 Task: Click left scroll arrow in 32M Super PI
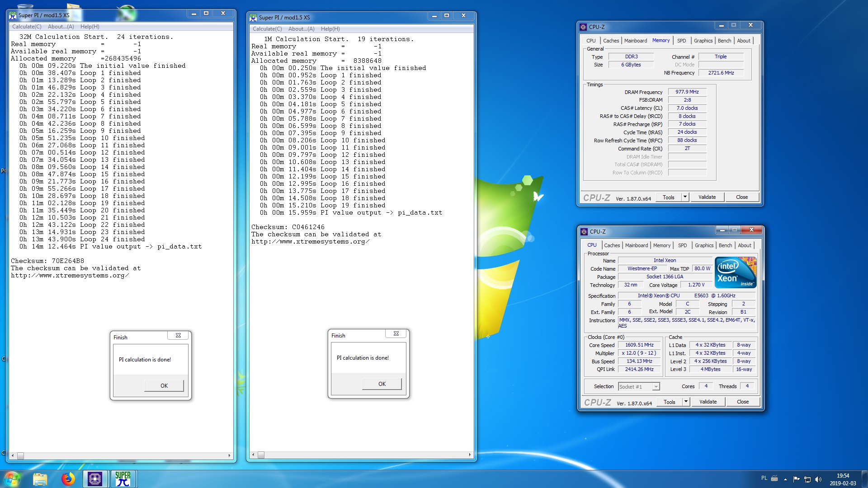13,455
